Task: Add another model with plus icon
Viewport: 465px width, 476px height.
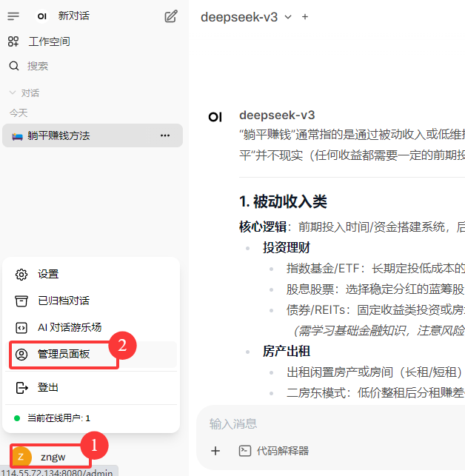Action: tap(305, 17)
